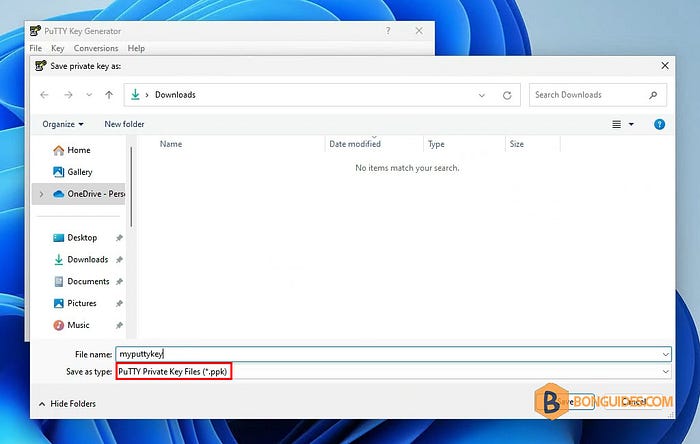Screen dimensions: 700x444
Task: Select Downloads in the address path
Action: 175,95
